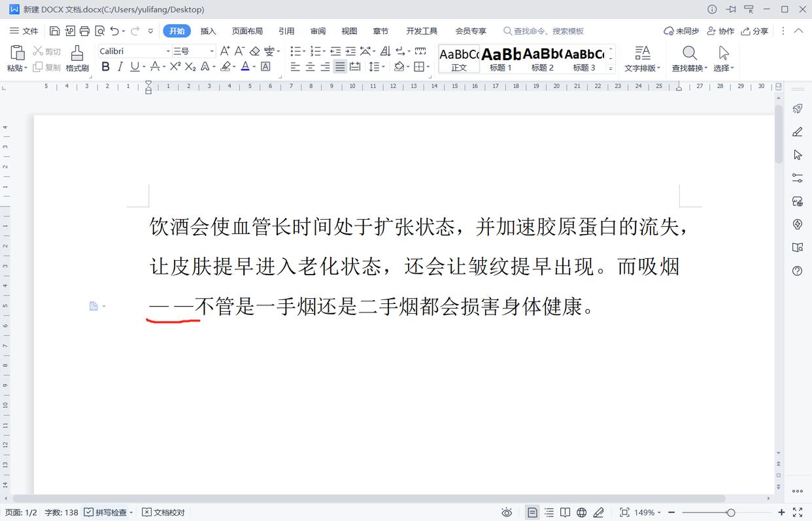Click the Save icon in quick access toolbar
This screenshot has height=521, width=812.
click(55, 31)
